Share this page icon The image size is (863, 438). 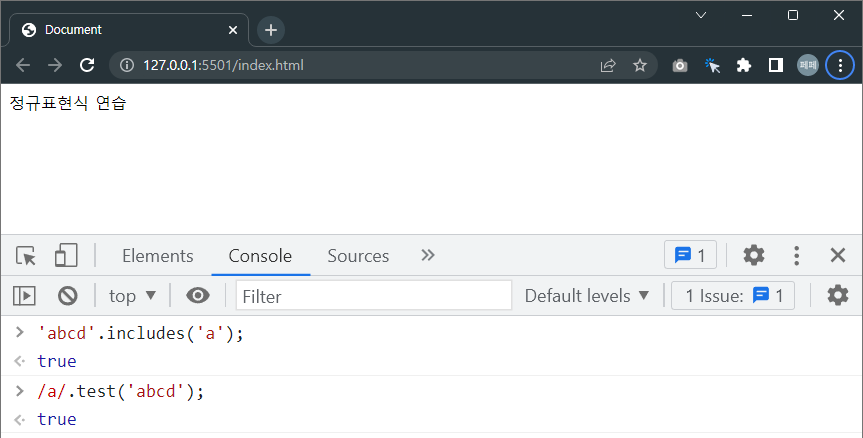(608, 66)
